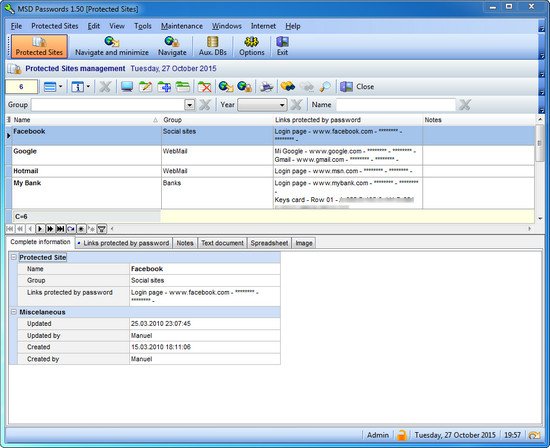Click the delete record red X icon

point(204,87)
